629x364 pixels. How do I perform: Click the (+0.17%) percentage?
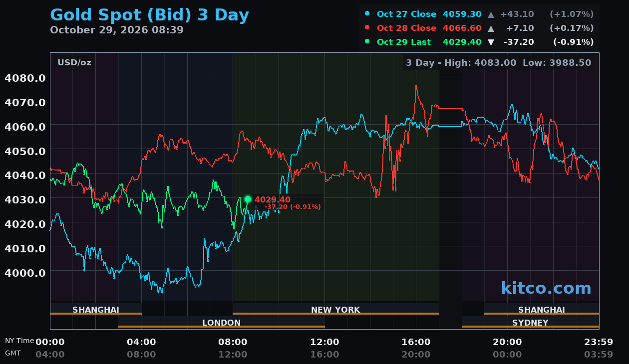click(572, 28)
